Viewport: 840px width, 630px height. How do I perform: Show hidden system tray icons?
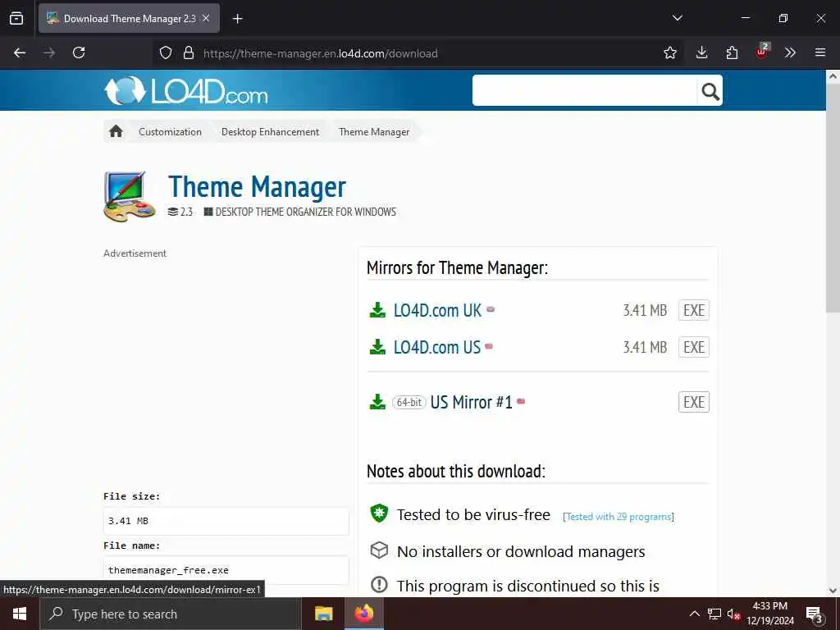pos(694,614)
